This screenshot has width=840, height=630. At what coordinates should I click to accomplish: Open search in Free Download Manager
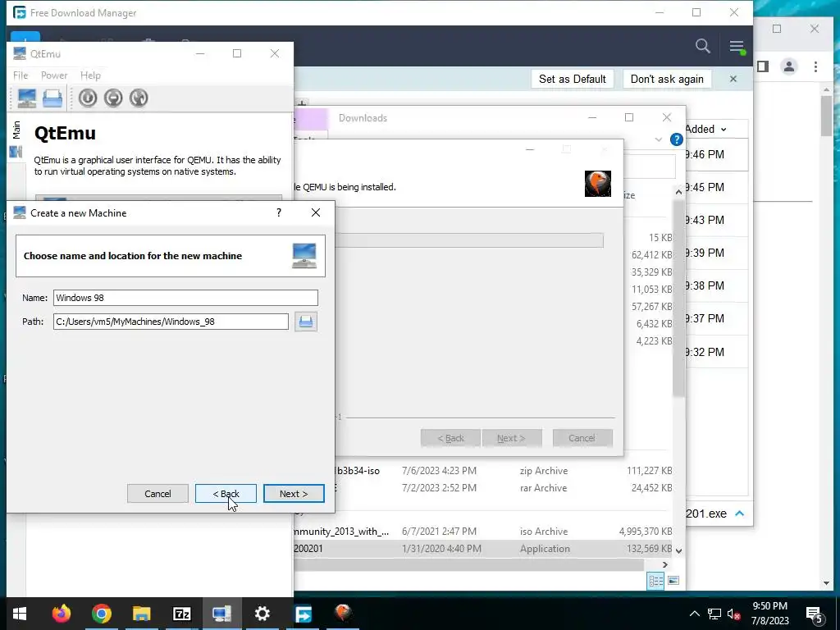point(703,46)
